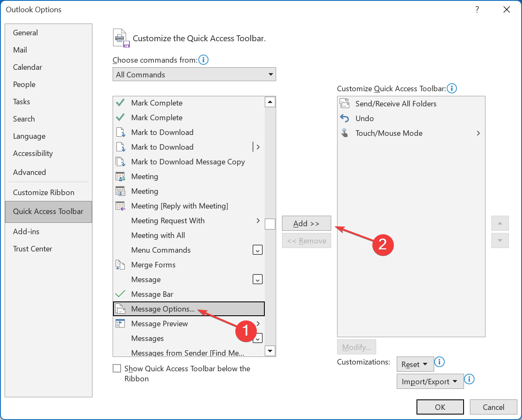Click the Move Down arrow button
The width and height of the screenshot is (522, 420).
pos(500,240)
